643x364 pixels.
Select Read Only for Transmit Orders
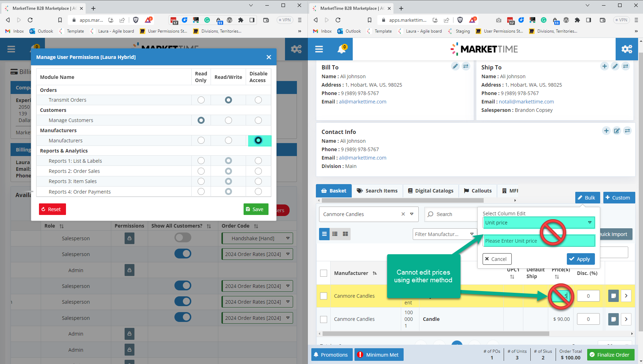(x=201, y=100)
